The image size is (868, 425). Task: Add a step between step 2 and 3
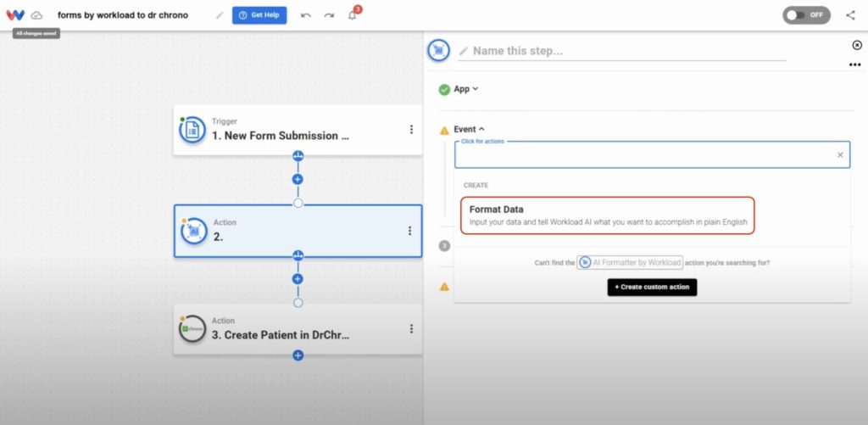pyautogui.click(x=298, y=279)
